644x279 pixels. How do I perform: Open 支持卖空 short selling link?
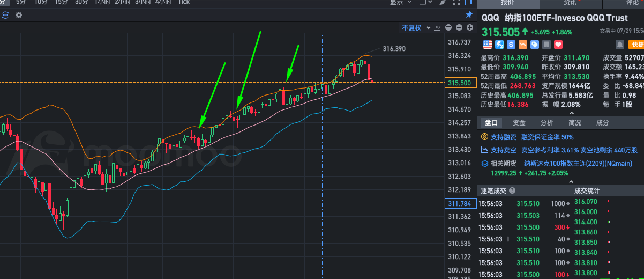click(504, 150)
